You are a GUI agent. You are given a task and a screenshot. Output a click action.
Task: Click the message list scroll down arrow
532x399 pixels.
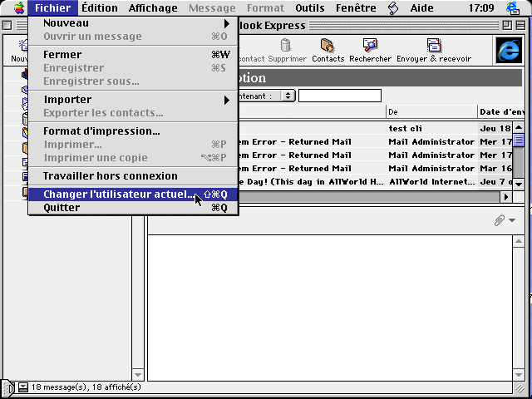[x=519, y=185]
